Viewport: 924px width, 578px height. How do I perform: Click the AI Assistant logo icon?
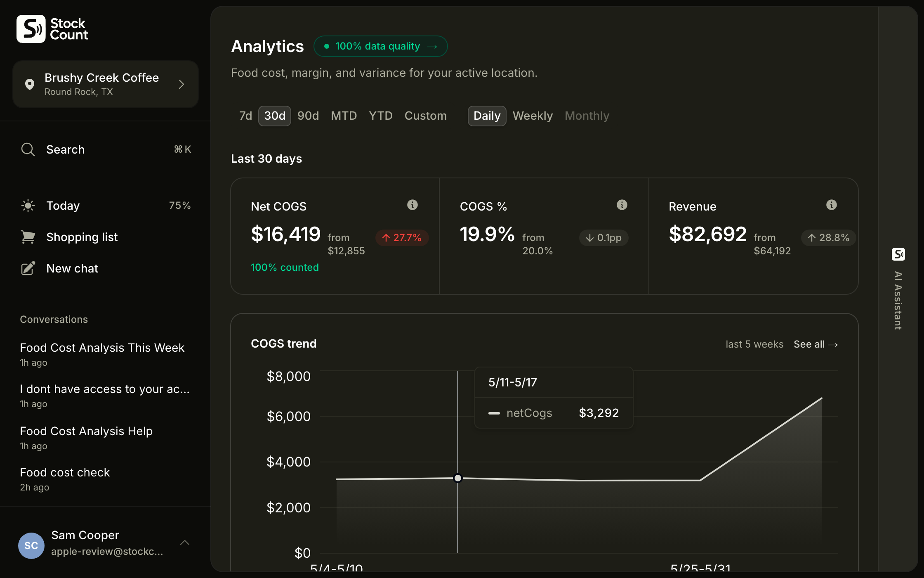pyautogui.click(x=898, y=254)
